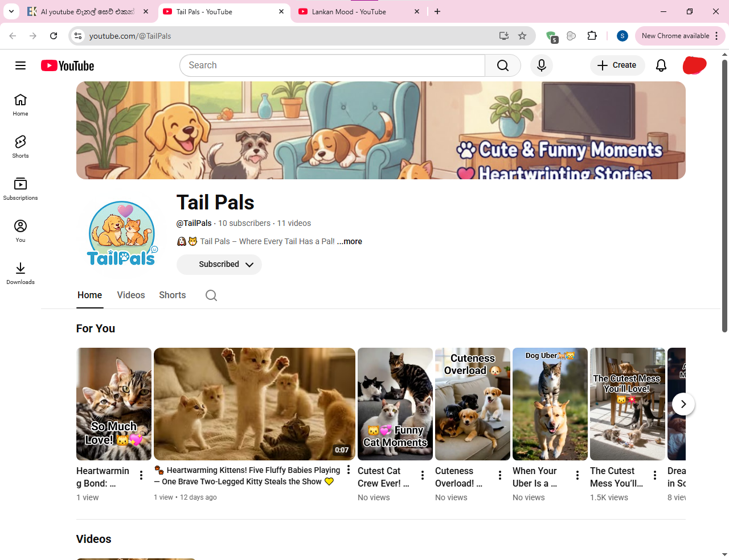This screenshot has height=560, width=729.
Task: Select the Tail Pals browser tab
Action: coord(223,11)
